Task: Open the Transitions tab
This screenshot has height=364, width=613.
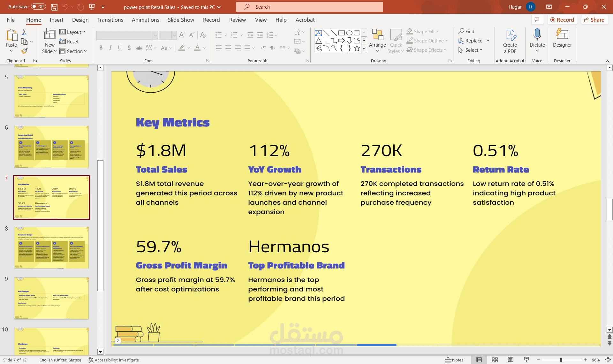Action: [110, 20]
